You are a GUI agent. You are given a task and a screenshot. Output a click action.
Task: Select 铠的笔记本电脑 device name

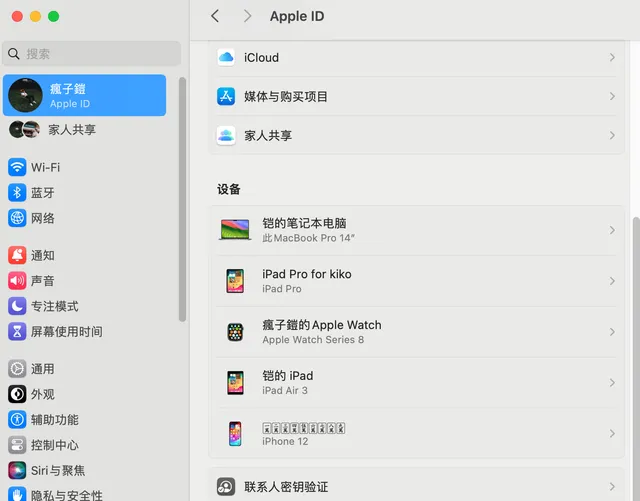[x=304, y=223]
